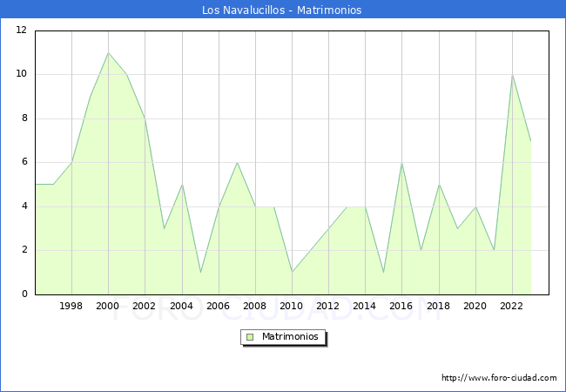
Task: Click the 2022 peak at 10 marriages
Action: pyautogui.click(x=512, y=75)
